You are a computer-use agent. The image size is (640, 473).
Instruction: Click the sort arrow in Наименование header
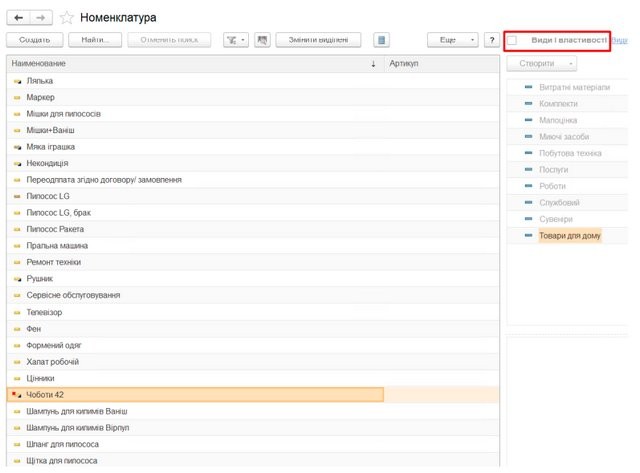click(x=373, y=64)
